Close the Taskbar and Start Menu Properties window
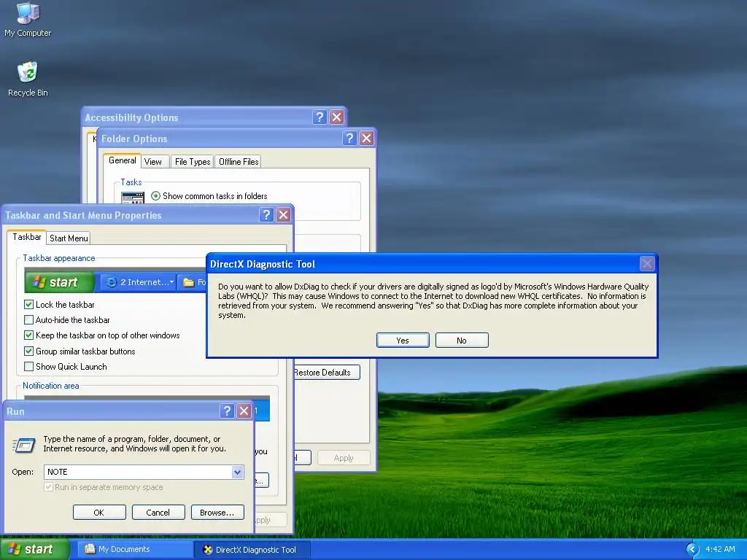This screenshot has width=747, height=560. point(284,215)
